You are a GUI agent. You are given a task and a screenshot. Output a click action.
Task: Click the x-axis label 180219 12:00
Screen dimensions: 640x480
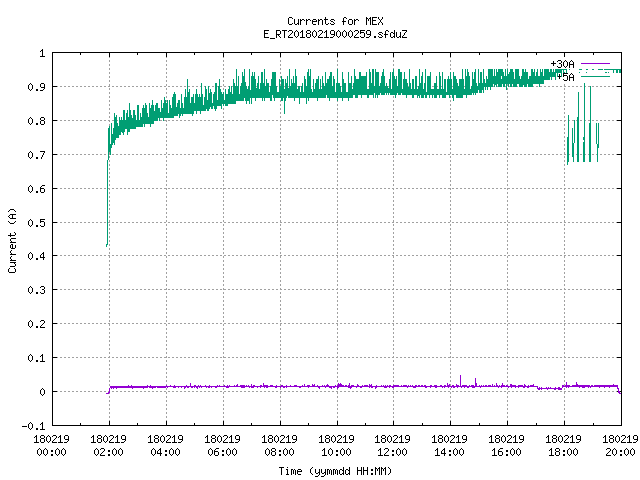(393, 445)
